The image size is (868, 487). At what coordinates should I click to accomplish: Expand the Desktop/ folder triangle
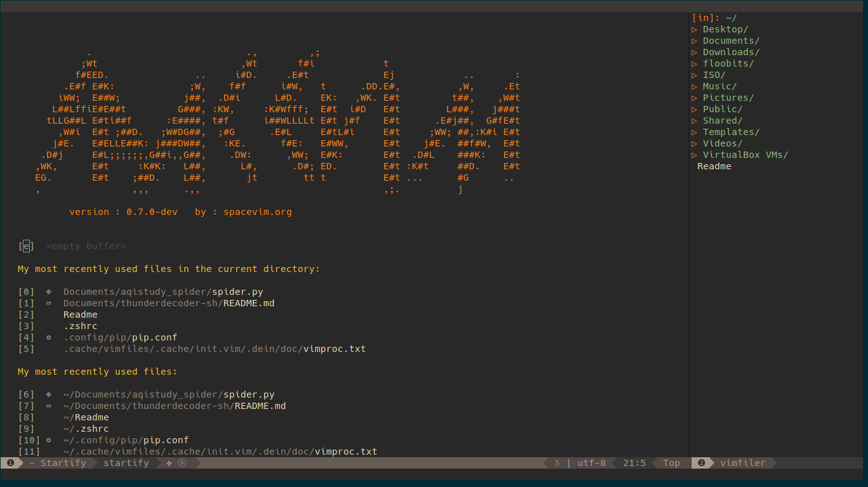click(x=695, y=29)
